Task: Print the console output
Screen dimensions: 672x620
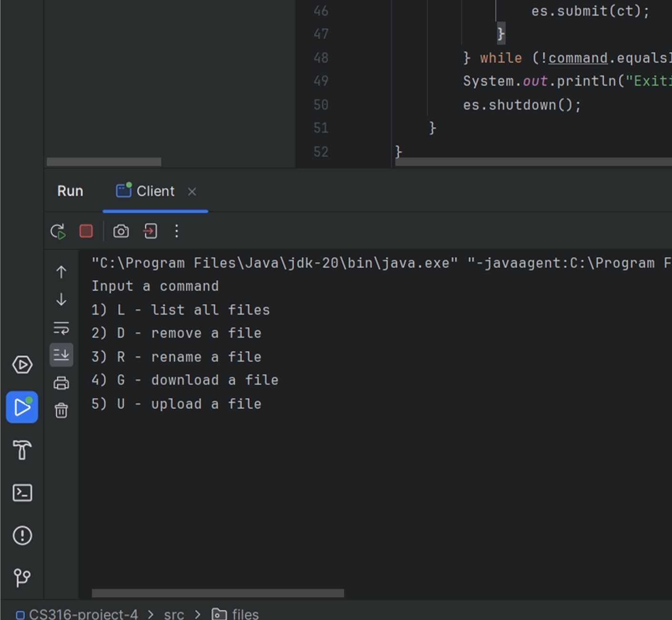Action: 61,383
